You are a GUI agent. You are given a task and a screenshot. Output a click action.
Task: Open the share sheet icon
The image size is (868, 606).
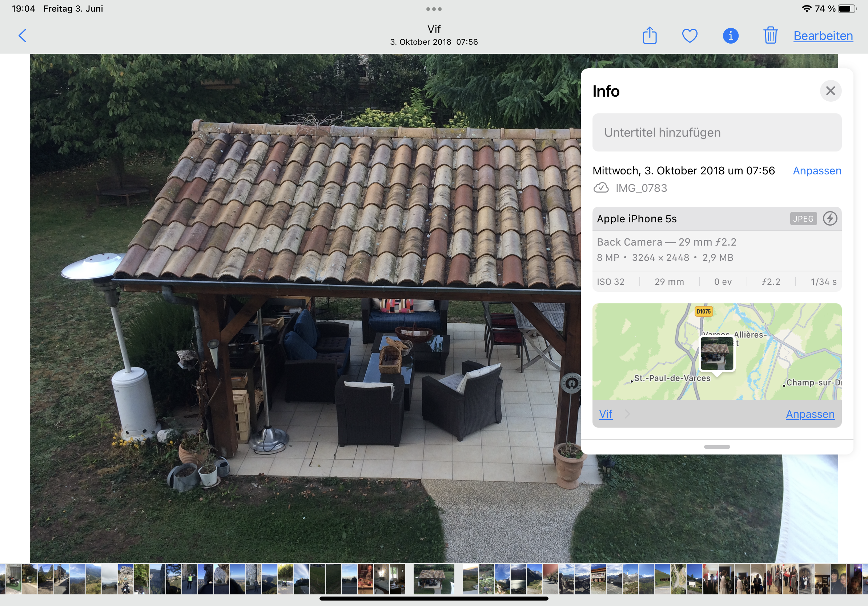tap(650, 36)
